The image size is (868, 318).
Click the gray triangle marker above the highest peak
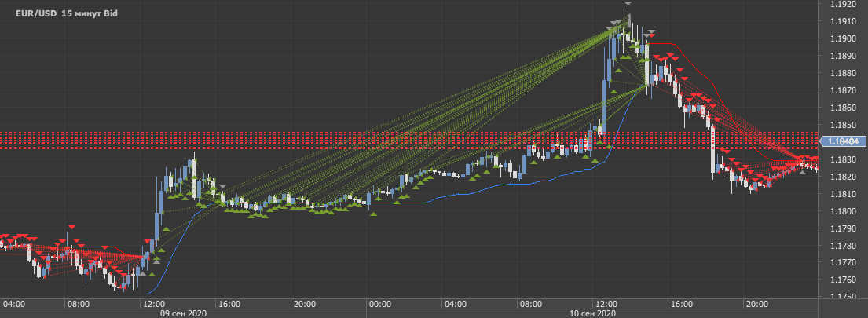(x=628, y=3)
